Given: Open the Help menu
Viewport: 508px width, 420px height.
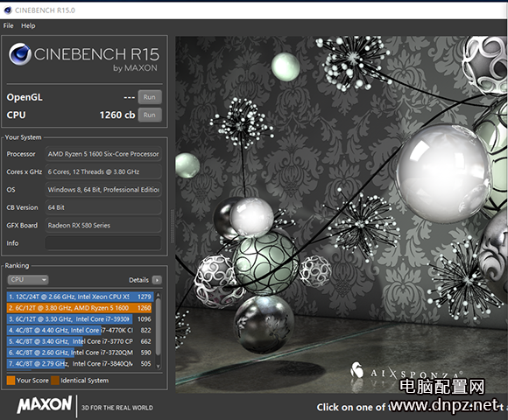Looking at the screenshot, I should pos(28,26).
